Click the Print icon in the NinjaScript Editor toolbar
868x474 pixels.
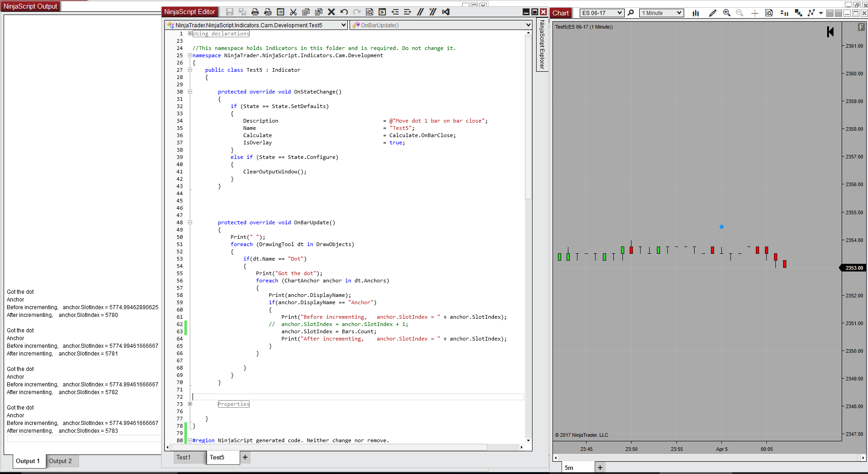tap(255, 12)
